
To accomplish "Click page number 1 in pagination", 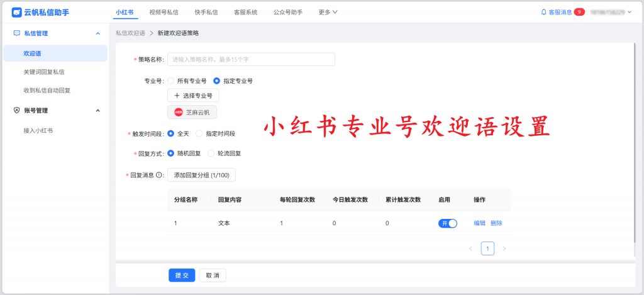I will pyautogui.click(x=487, y=248).
